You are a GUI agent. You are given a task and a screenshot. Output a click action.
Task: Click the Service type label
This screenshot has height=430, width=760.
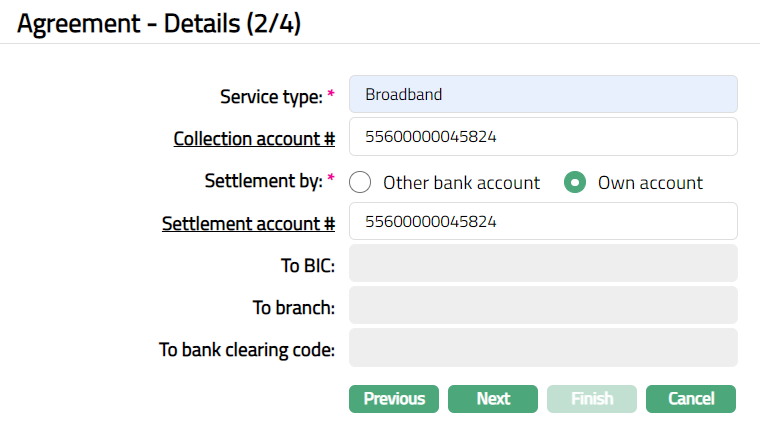click(270, 97)
